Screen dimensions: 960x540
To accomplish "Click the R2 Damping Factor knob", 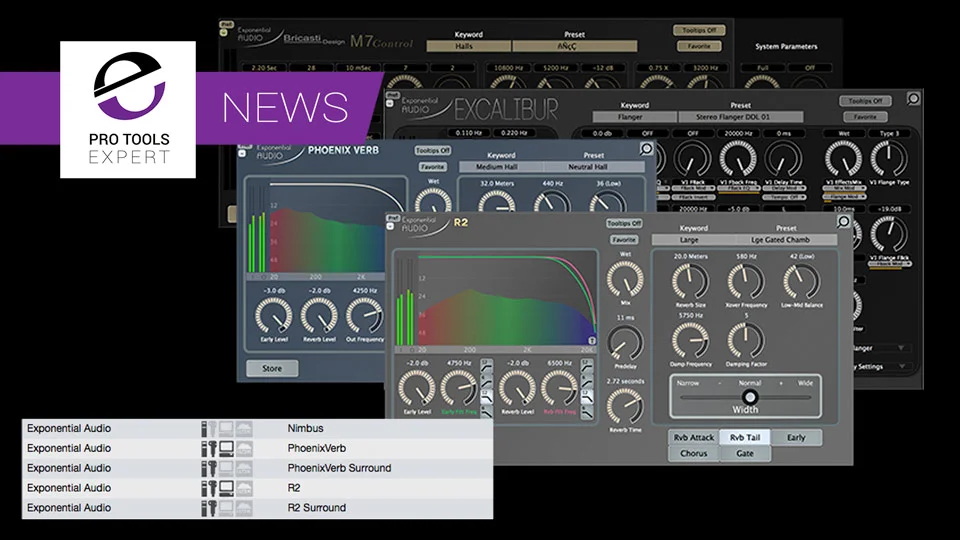I will pos(746,340).
